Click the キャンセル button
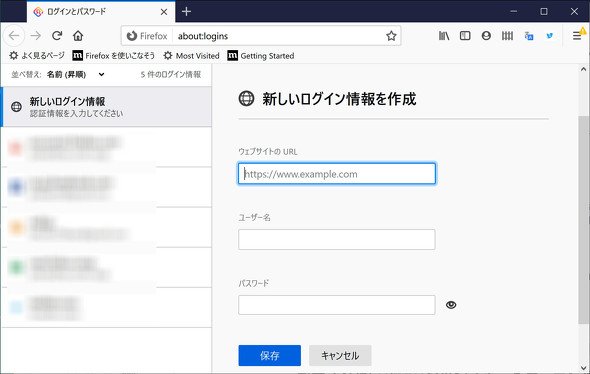 (x=340, y=356)
